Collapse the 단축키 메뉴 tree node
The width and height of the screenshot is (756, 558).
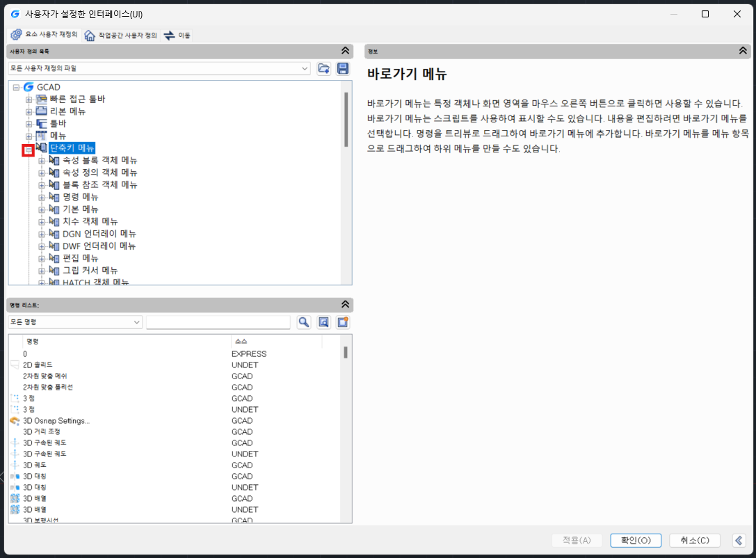tap(29, 148)
